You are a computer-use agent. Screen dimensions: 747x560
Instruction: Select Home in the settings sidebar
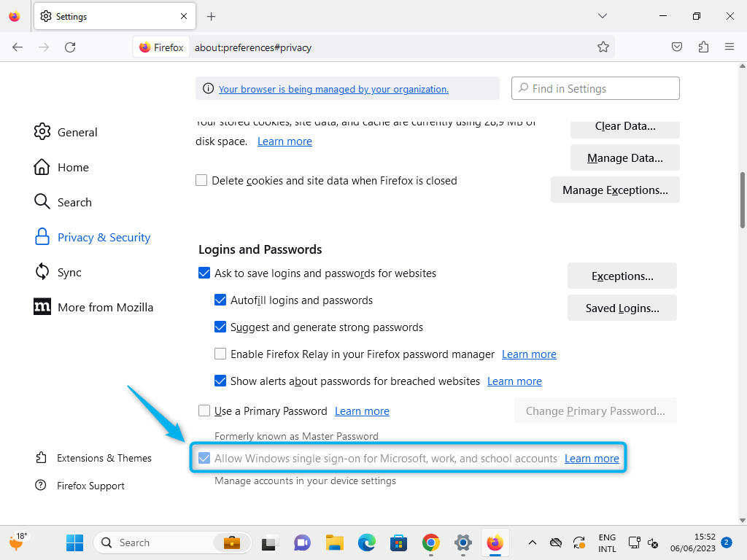72,167
